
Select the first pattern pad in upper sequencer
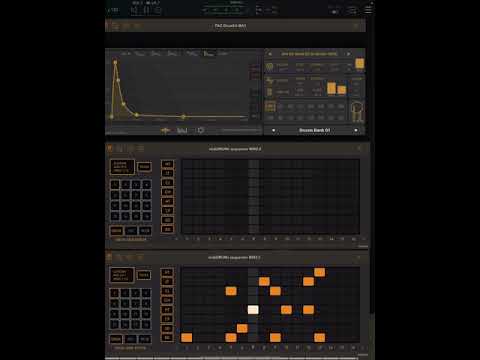click(x=115, y=184)
